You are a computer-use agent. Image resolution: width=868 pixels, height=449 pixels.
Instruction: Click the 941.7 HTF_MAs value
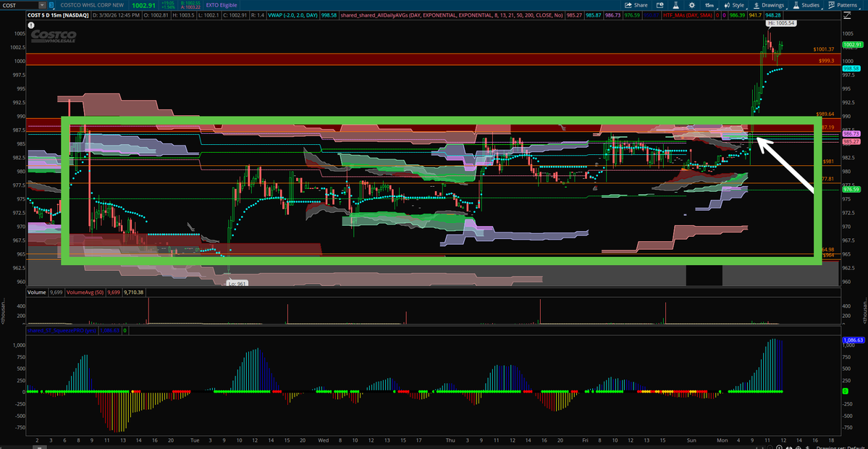754,15
